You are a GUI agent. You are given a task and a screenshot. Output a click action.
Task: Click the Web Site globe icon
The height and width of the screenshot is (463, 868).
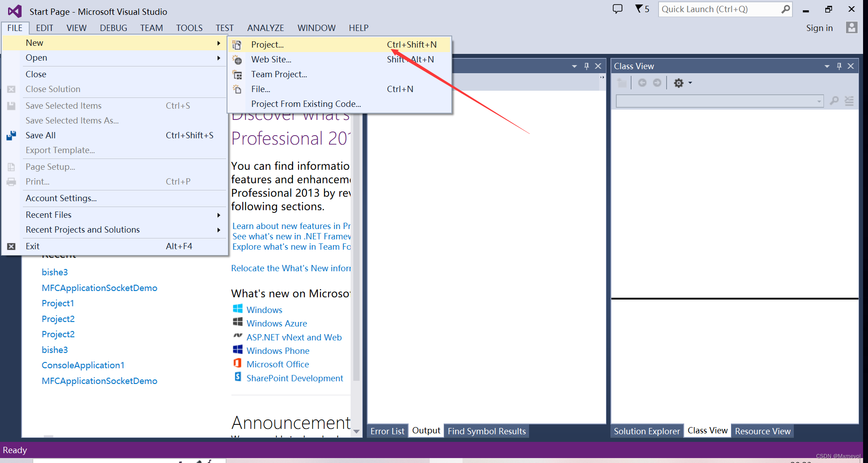click(237, 60)
